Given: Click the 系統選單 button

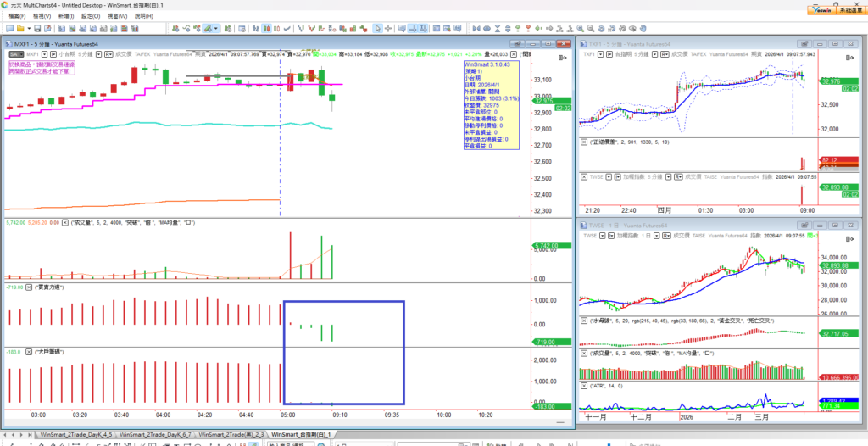Looking at the screenshot, I should pos(849,10).
